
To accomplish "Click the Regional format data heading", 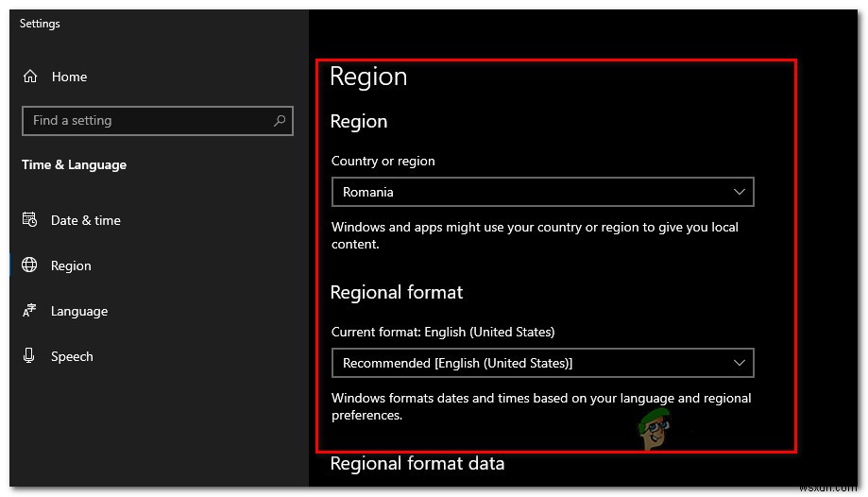I will pyautogui.click(x=417, y=463).
